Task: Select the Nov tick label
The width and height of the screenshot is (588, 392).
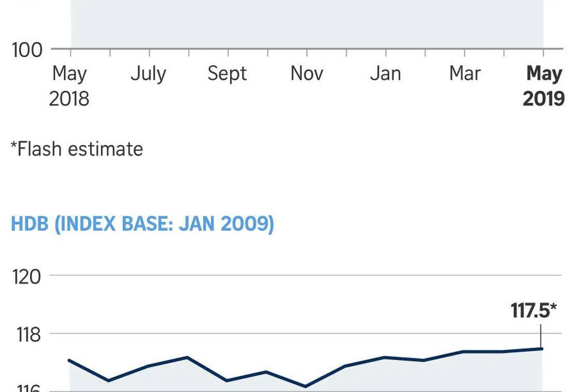Action: click(x=306, y=74)
